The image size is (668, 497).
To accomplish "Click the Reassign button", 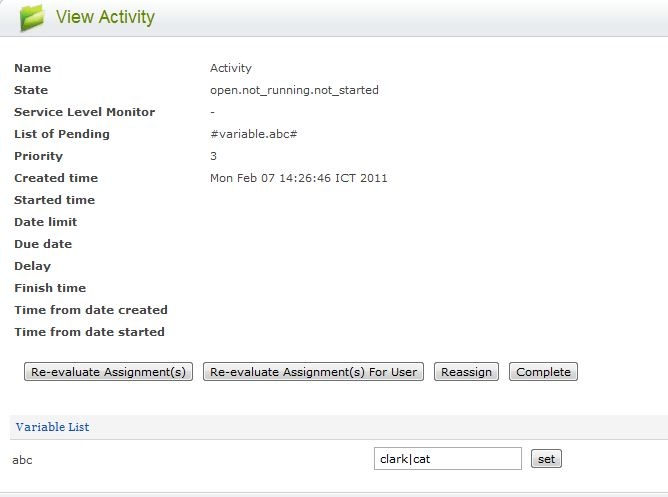I will pyautogui.click(x=466, y=372).
